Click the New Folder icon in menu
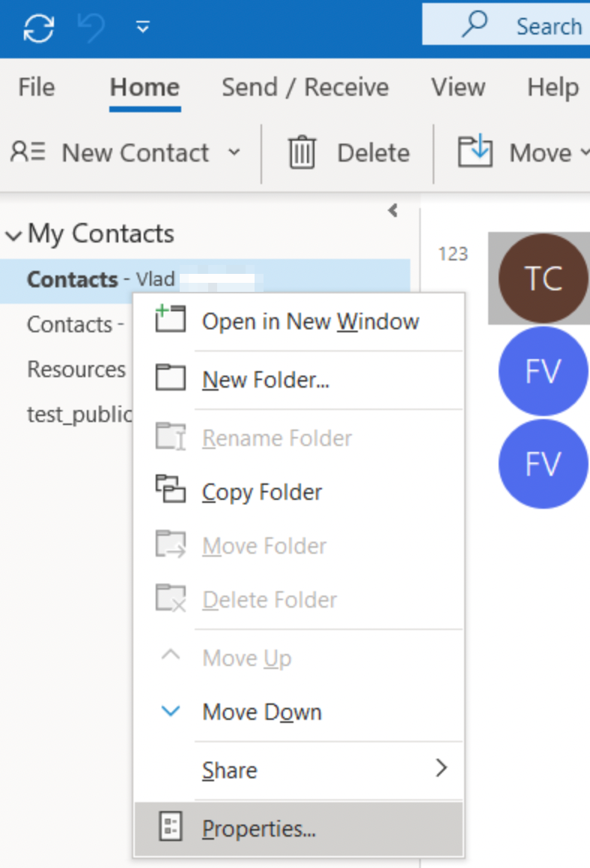This screenshot has height=868, width=590. [x=170, y=379]
